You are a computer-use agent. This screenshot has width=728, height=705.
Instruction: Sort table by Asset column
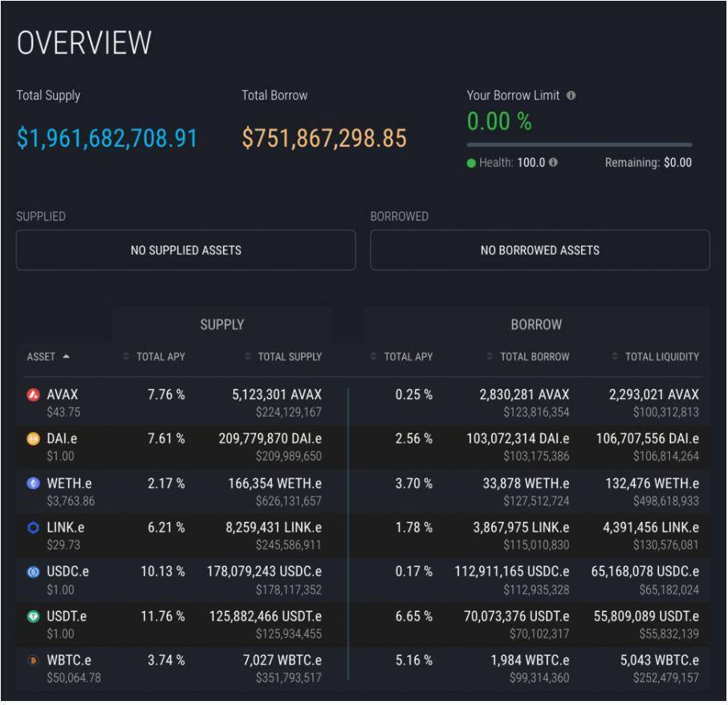(48, 357)
